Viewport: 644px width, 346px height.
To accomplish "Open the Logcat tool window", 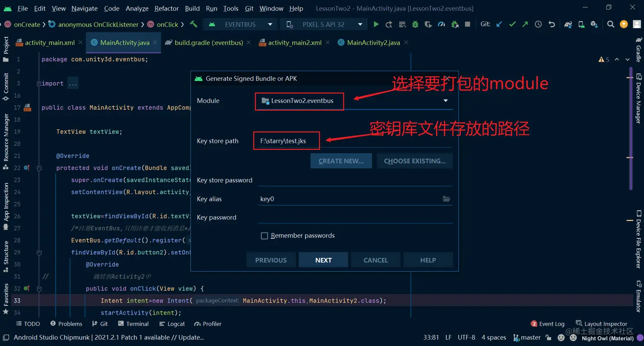I will pyautogui.click(x=172, y=324).
